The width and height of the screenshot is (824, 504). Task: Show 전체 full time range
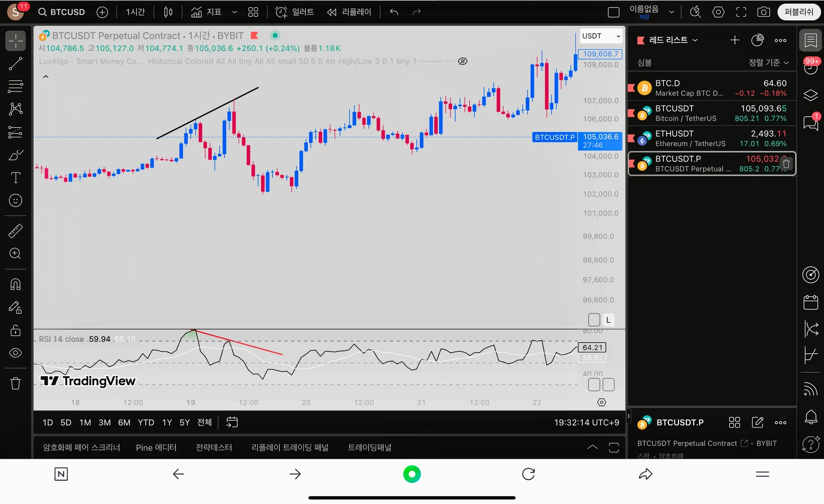click(204, 422)
